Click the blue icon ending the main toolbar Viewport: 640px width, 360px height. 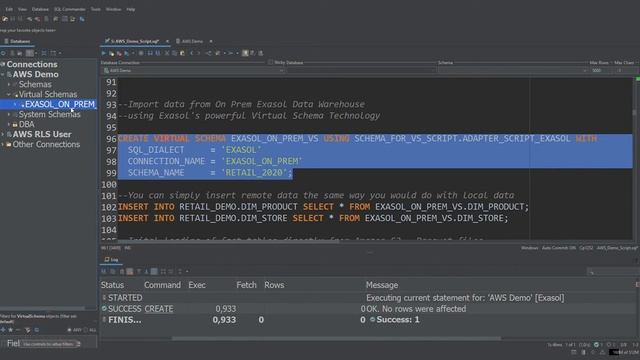(x=82, y=19)
